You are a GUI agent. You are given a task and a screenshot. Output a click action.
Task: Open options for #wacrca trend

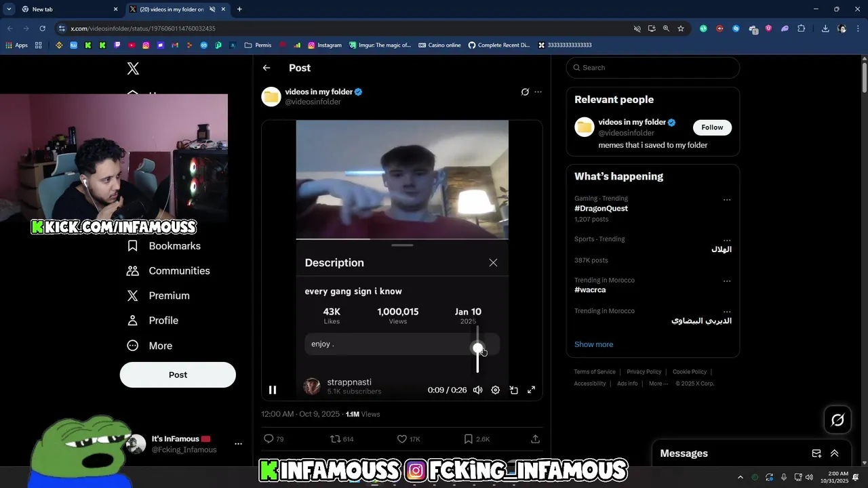[x=727, y=281]
